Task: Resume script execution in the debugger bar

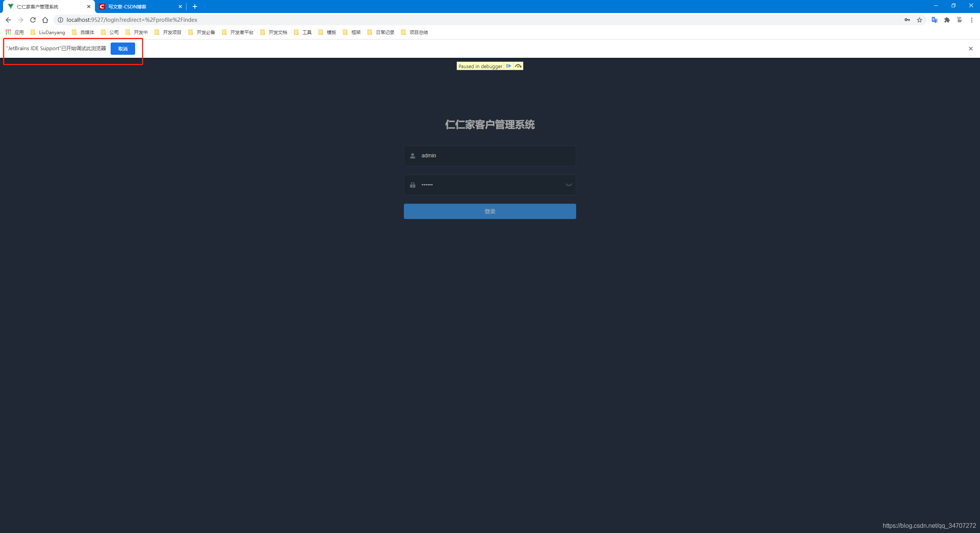Action: pos(508,66)
